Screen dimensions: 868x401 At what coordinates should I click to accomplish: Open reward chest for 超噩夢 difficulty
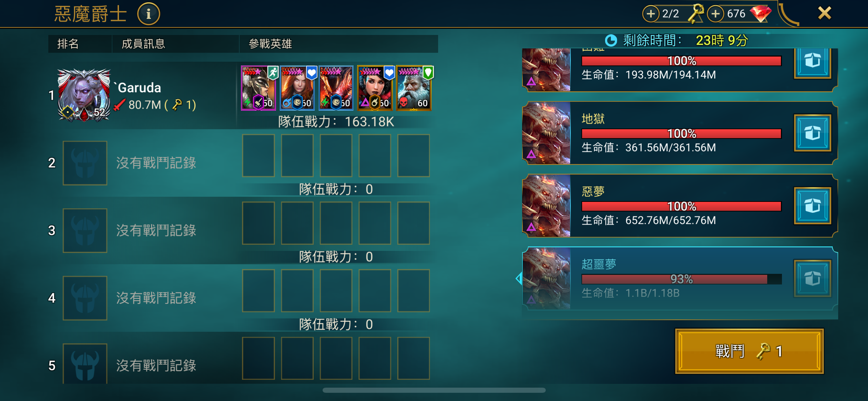click(x=812, y=278)
